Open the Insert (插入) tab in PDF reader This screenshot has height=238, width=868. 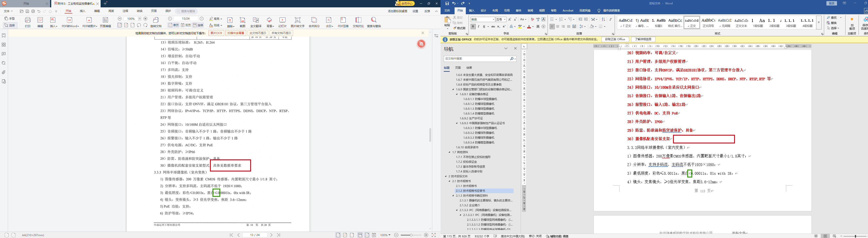82,11
